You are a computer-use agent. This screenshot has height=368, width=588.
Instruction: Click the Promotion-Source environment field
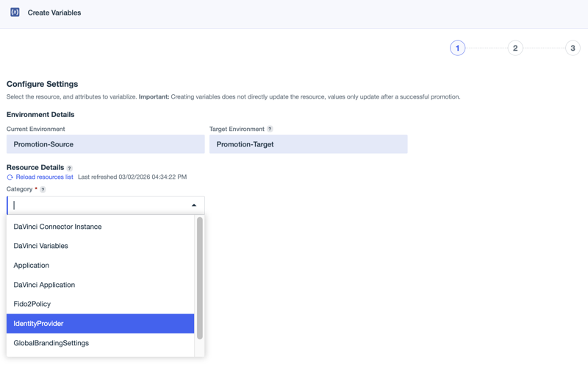tap(106, 144)
